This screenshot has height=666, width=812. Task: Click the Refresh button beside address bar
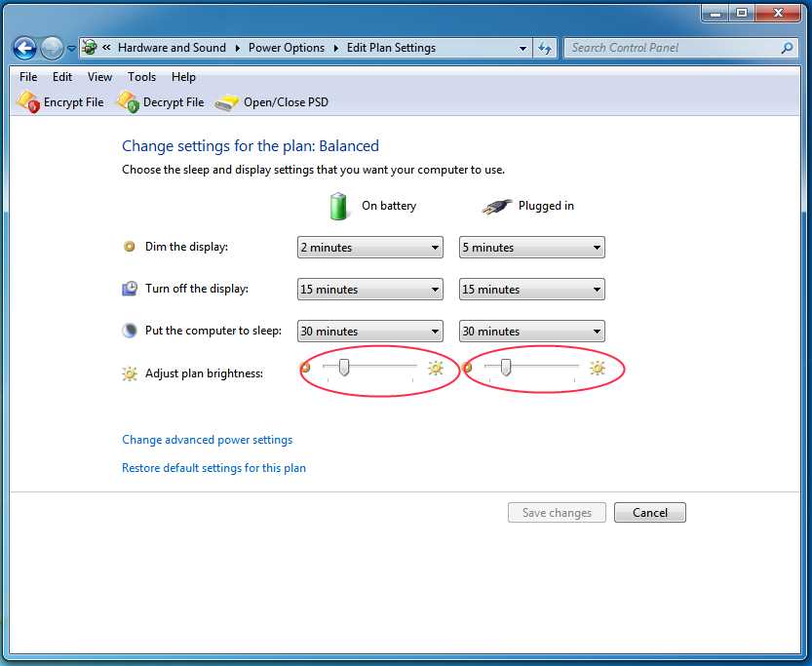544,49
